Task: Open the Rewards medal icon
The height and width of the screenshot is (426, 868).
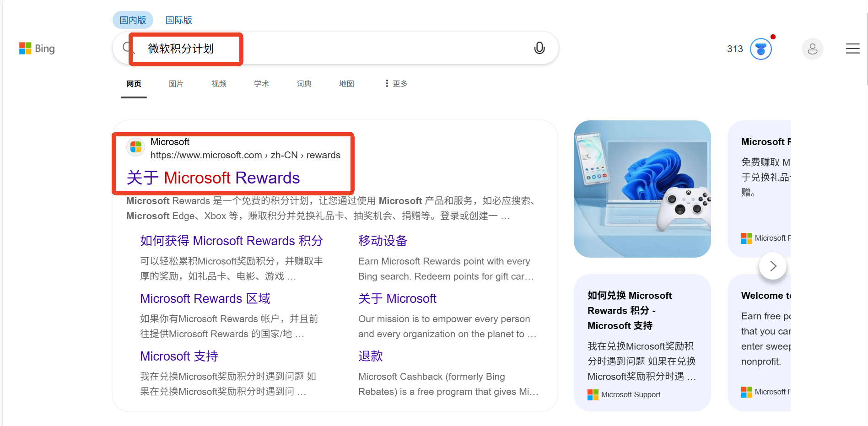Action: tap(760, 49)
